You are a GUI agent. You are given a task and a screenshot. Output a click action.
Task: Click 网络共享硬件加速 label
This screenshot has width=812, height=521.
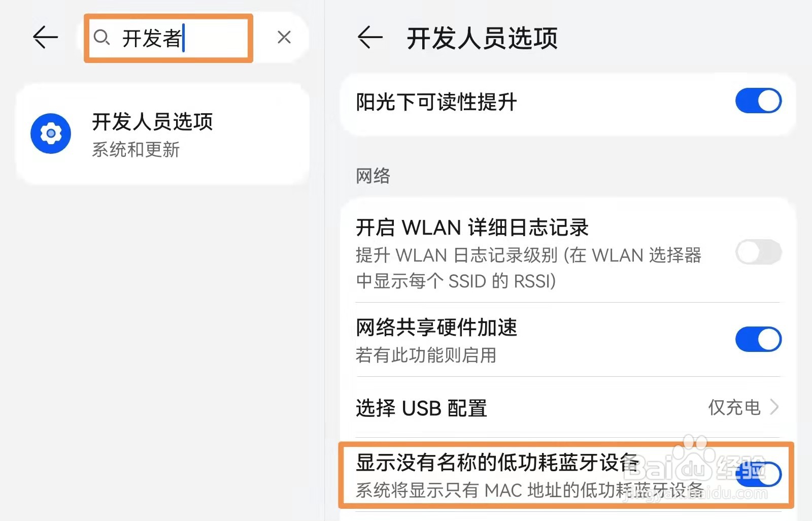point(436,328)
